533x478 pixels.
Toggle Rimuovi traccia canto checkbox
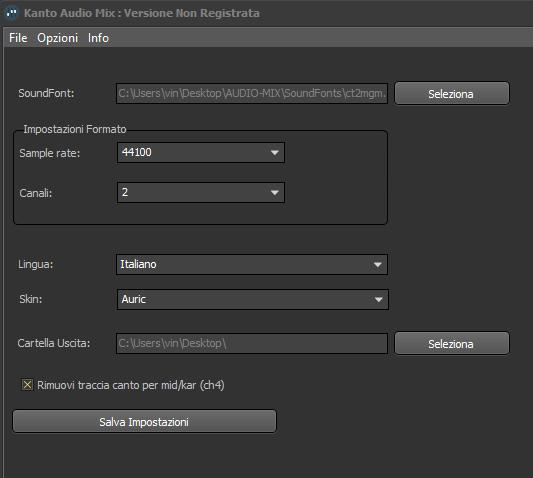pos(27,385)
